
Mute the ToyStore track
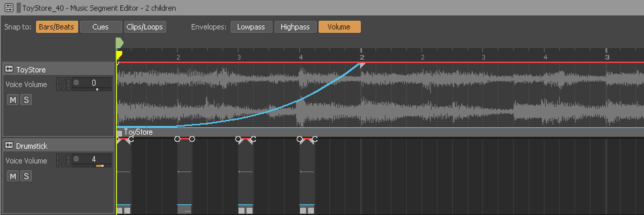pos(13,100)
